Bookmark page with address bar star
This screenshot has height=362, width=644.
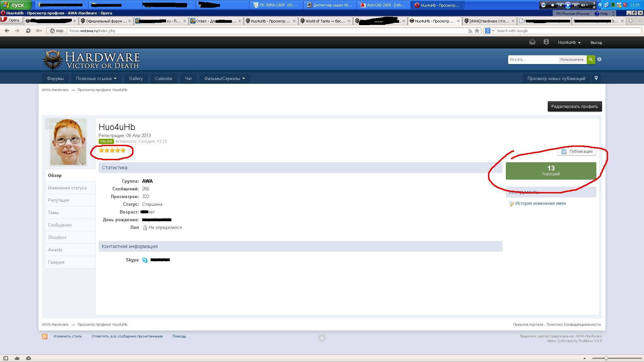(477, 31)
